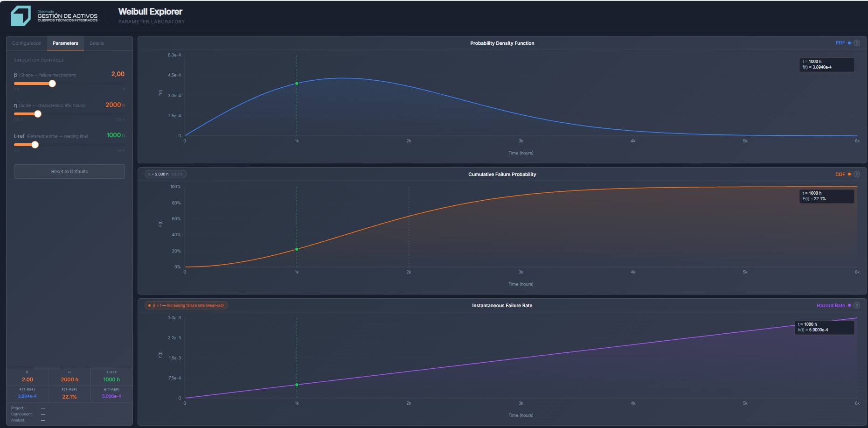Open the Details tab
The width and height of the screenshot is (868, 428).
coord(97,43)
